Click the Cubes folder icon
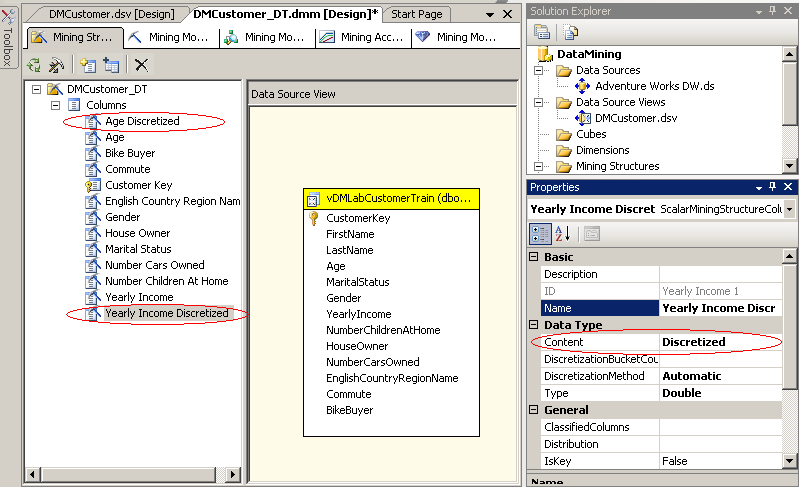 [564, 134]
